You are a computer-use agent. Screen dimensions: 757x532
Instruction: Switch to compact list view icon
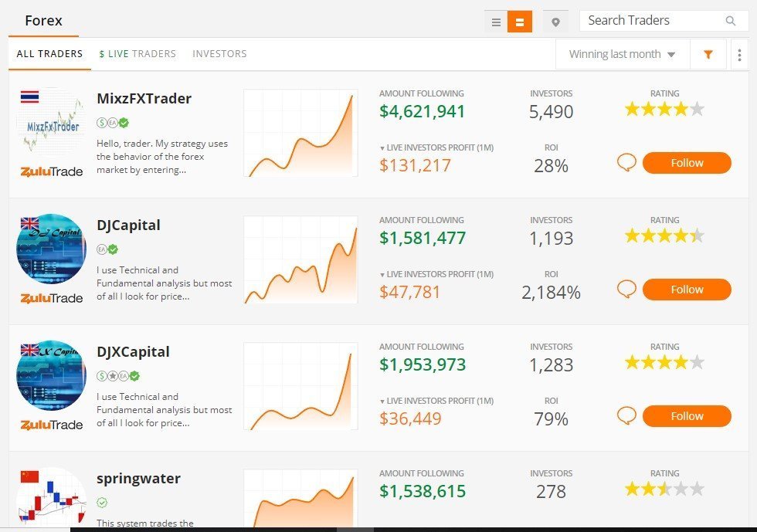(x=496, y=22)
